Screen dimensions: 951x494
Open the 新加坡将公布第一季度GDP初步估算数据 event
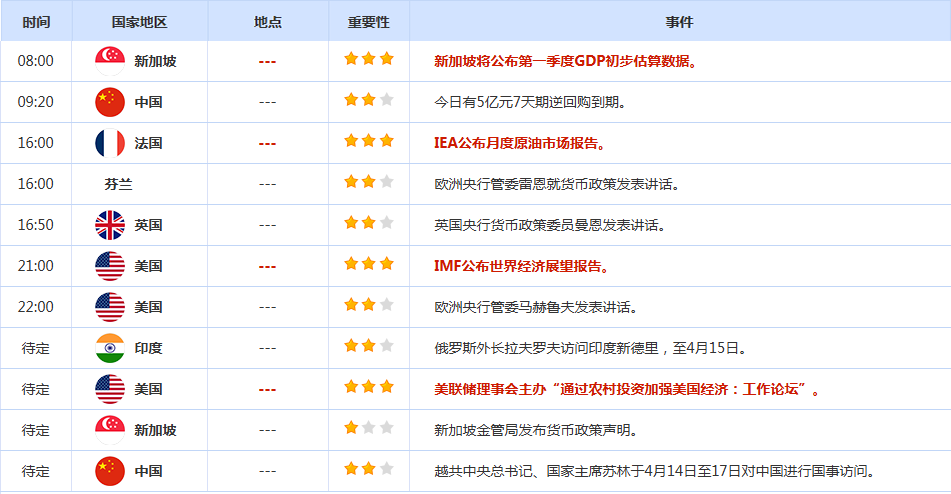click(565, 61)
